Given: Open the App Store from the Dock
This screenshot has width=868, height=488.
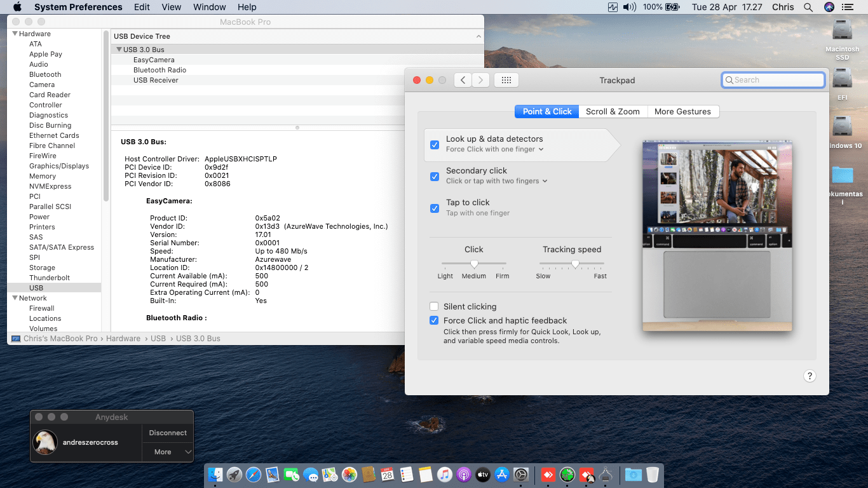Looking at the screenshot, I should click(502, 474).
